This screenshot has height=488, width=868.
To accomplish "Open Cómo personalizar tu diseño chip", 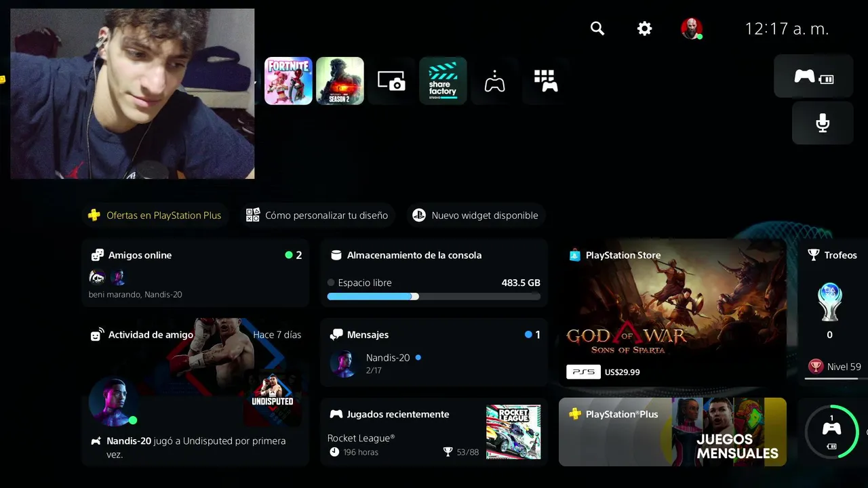I will [317, 216].
